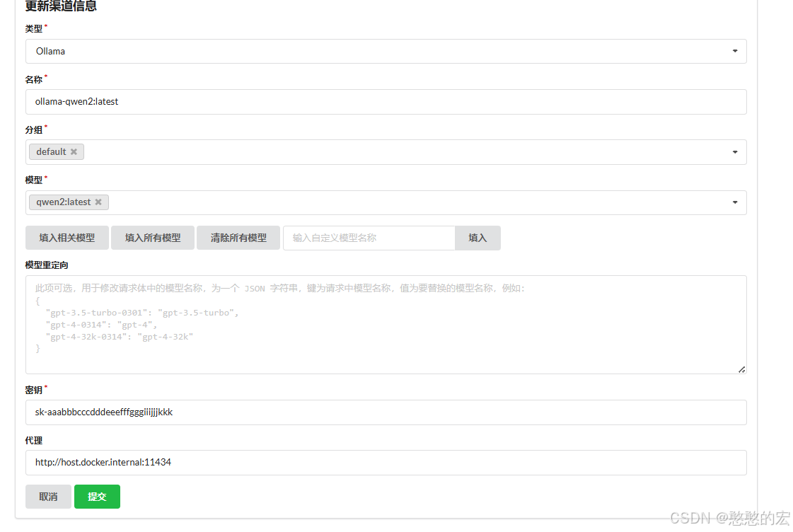Click 填入 button beside custom model input
793x532 pixels.
[477, 238]
